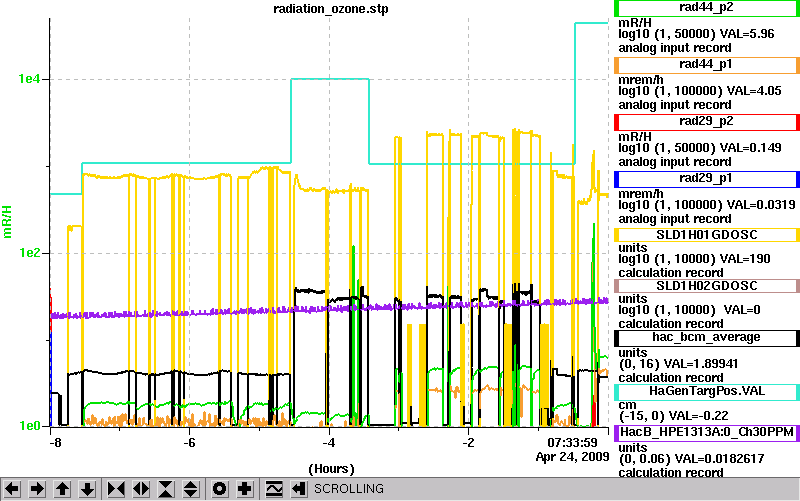Expand time axis with the outward arrows icon
Image resolution: width=800 pixels, height=501 pixels.
[141, 489]
